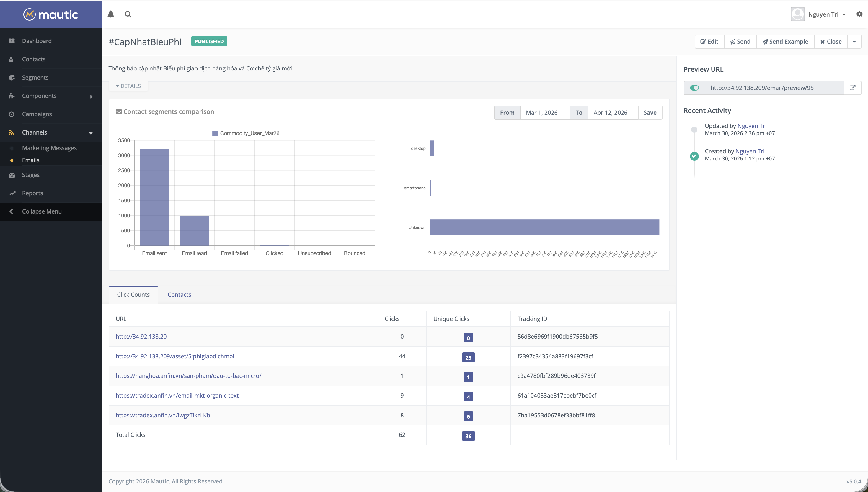Open the settings gear icon
Image resolution: width=868 pixels, height=492 pixels.
[x=859, y=14]
